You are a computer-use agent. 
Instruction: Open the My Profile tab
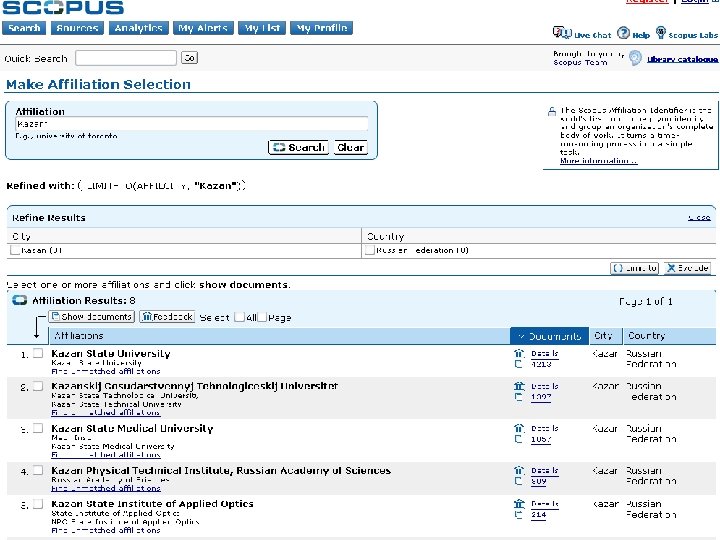[x=321, y=28]
